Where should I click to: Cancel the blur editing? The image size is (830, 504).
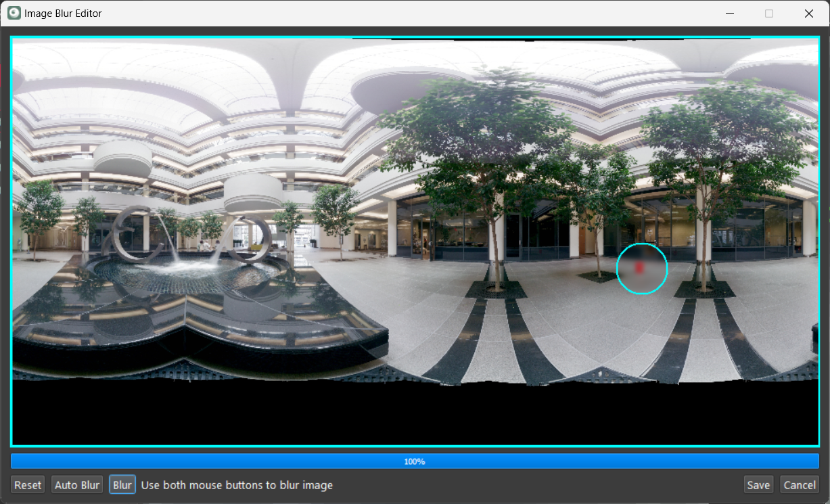click(800, 485)
